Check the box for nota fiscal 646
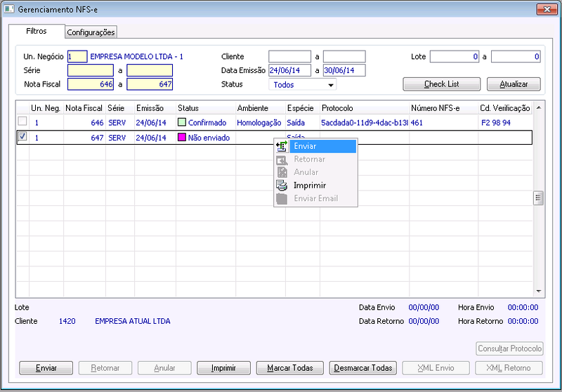 [x=22, y=121]
